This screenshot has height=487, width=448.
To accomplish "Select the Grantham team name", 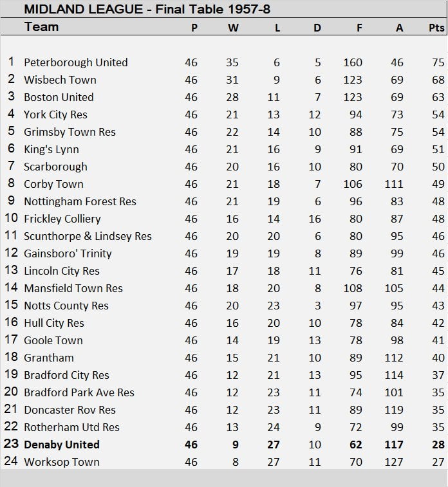I will coord(49,358).
